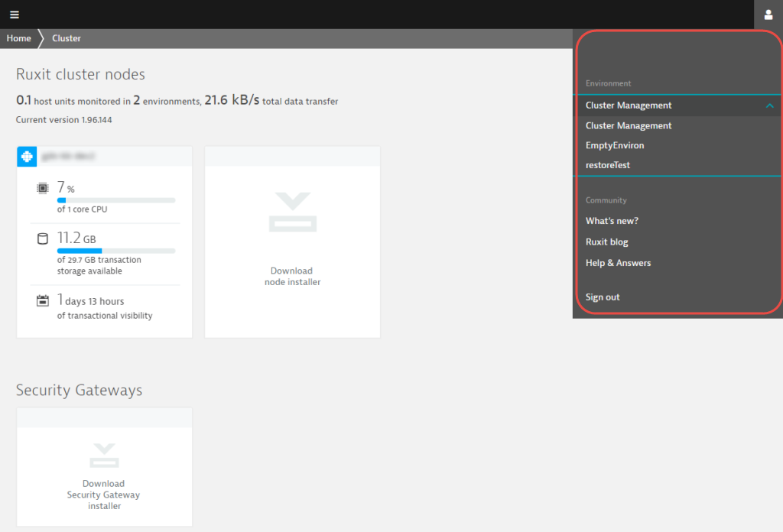Click the Environment section label
This screenshot has width=783, height=532.
click(608, 83)
